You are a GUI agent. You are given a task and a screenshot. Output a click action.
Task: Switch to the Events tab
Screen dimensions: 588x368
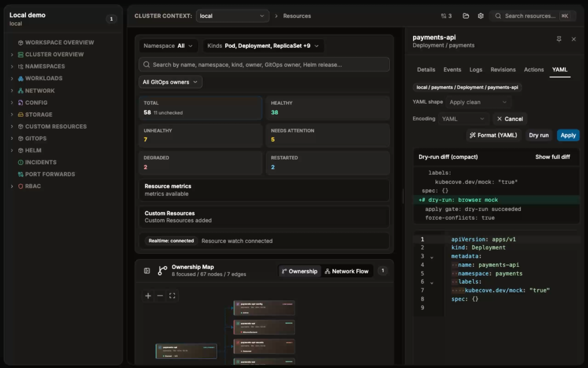coord(452,70)
